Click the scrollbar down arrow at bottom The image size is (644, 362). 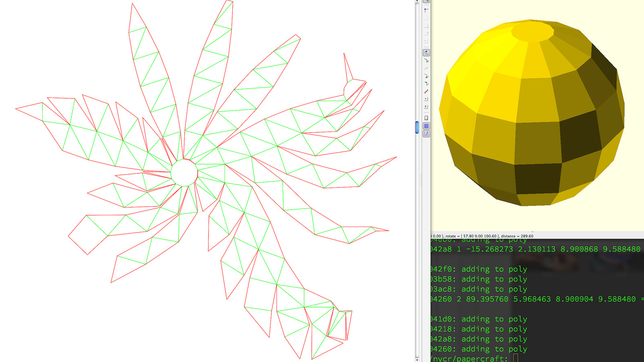[x=417, y=360]
